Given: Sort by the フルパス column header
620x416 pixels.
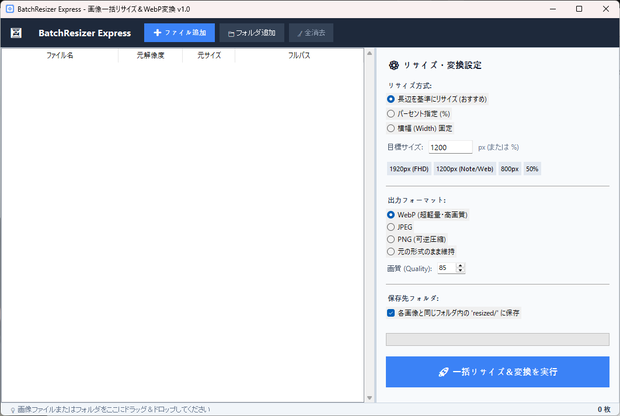Looking at the screenshot, I should click(299, 55).
